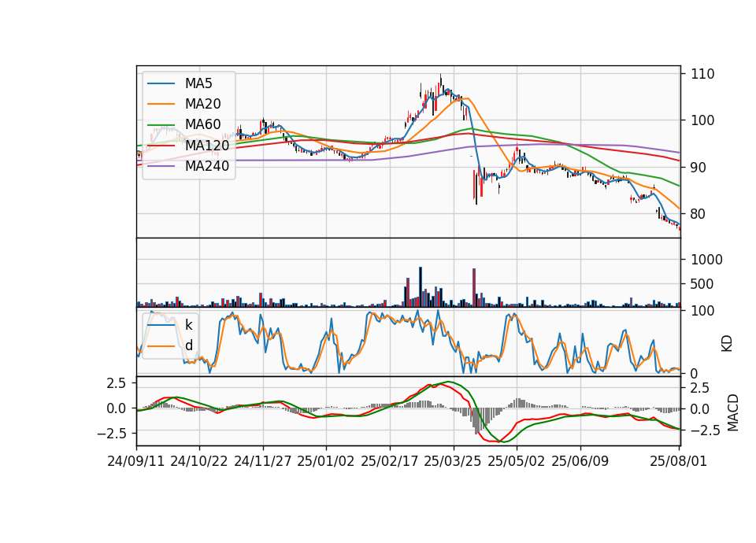Viewport: 756px width, 543px height.
Task: Click the 24/09/11 date label
Action: pos(136,462)
